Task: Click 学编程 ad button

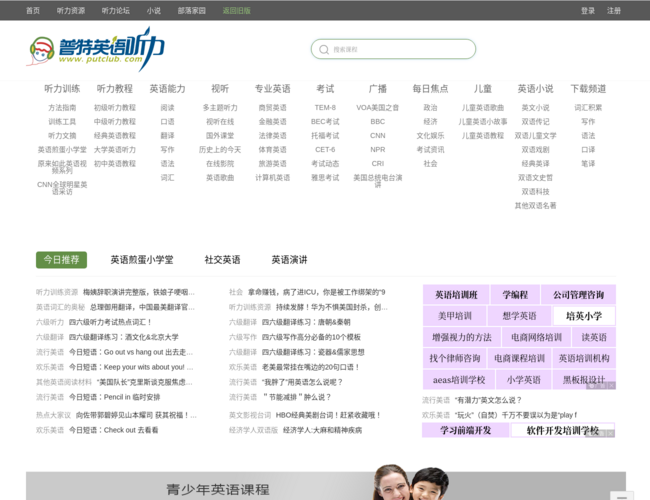Action: [515, 295]
